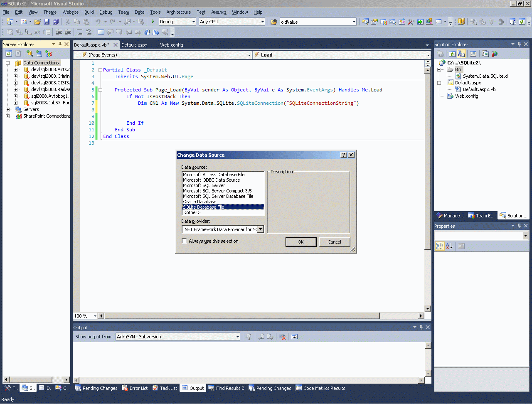The image size is (532, 404).
Task: Collapse the Page_Load sub outline in code editor
Action: (x=100, y=90)
